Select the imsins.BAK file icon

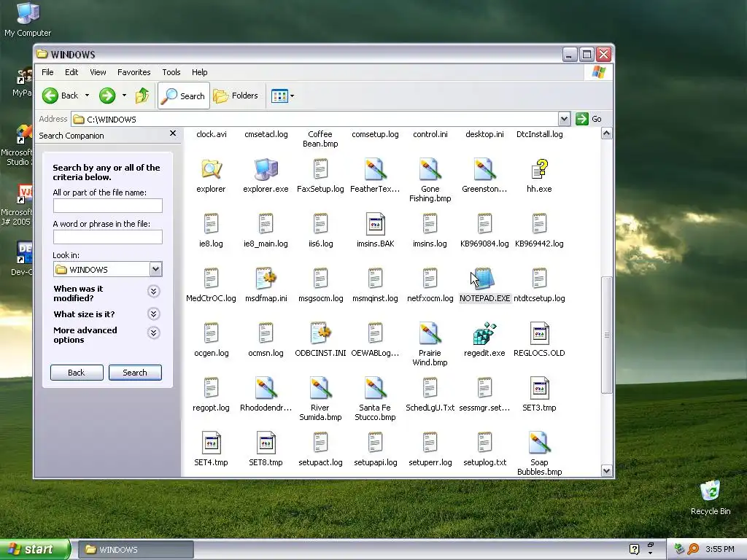(376, 224)
